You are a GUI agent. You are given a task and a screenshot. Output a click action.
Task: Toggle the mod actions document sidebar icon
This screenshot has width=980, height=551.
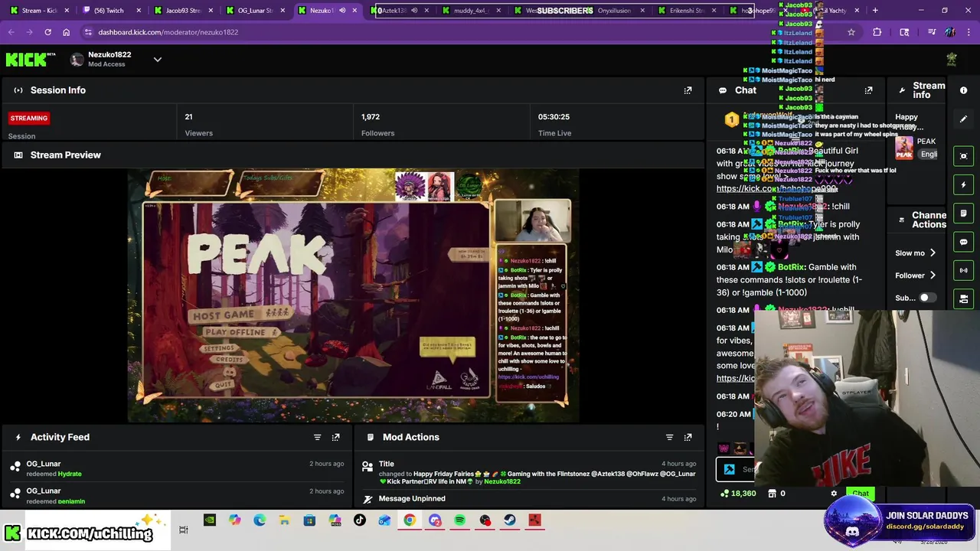963,214
